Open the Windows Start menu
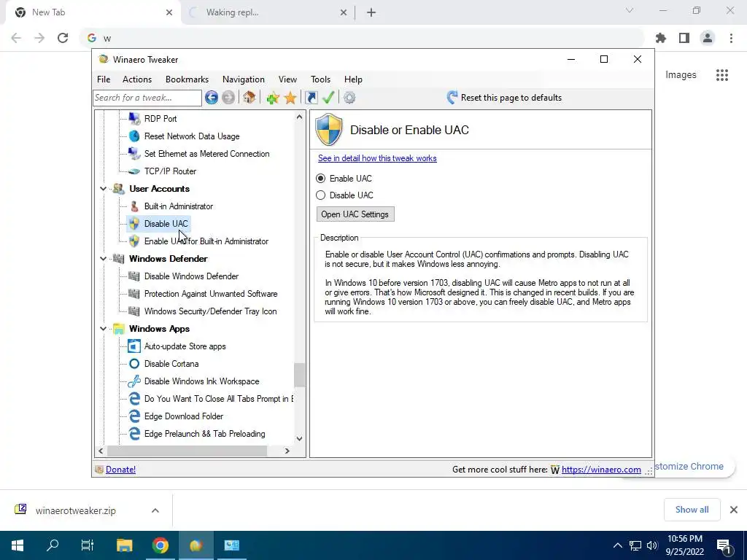747x560 pixels. click(x=18, y=545)
